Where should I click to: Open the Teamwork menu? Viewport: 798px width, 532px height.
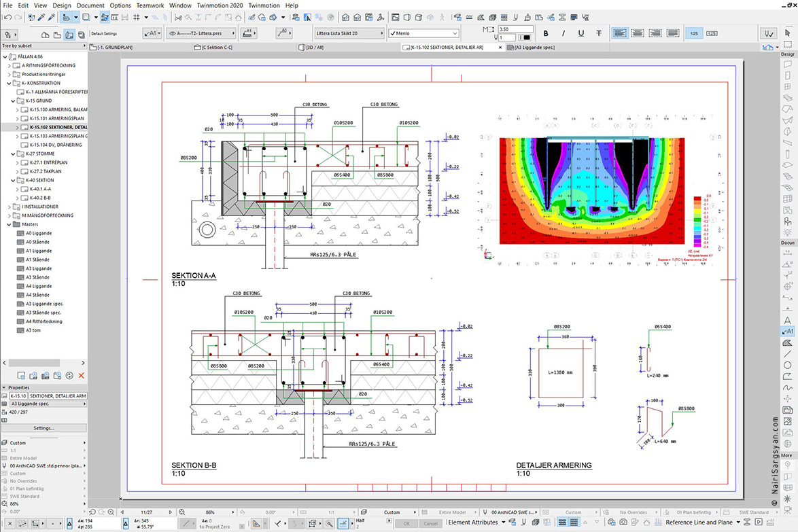(x=150, y=5)
